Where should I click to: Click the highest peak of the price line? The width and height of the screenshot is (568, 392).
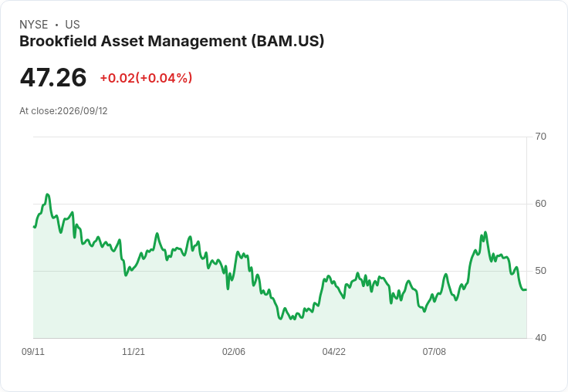click(47, 194)
